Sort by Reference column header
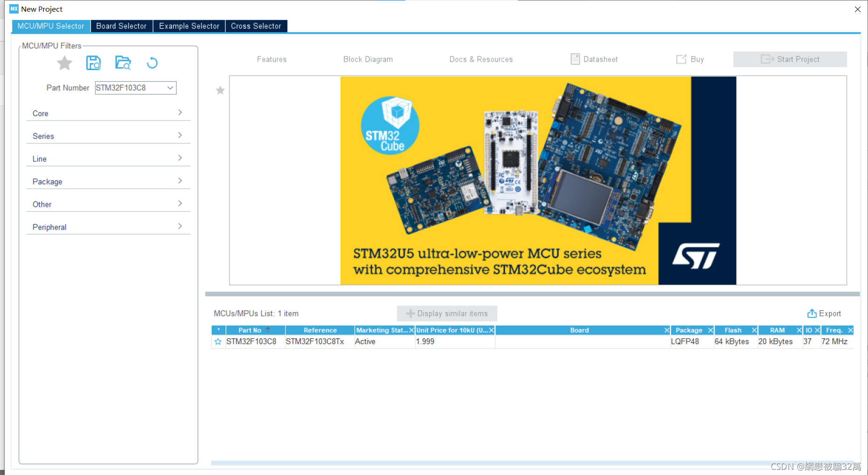 (x=320, y=330)
